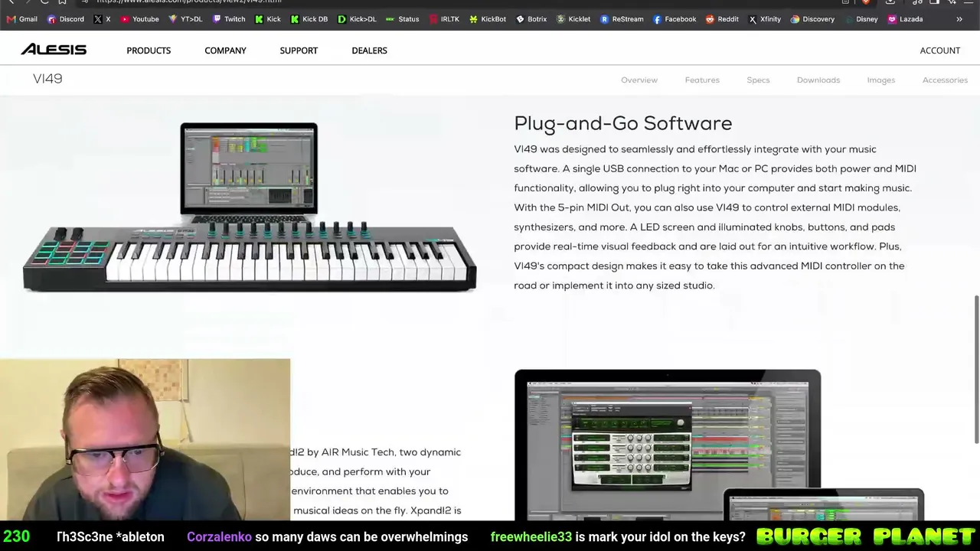Open the Reddit bookmark
Screen dimensions: 980x551
tap(722, 19)
